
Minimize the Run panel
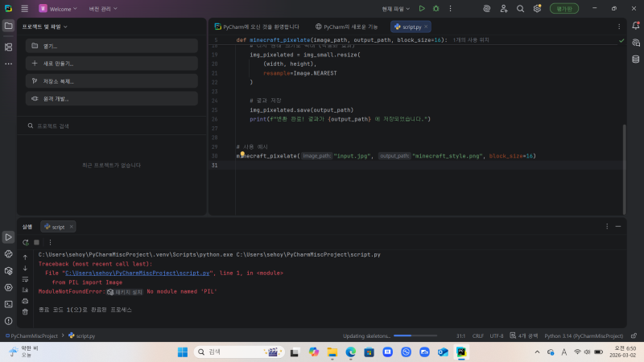pyautogui.click(x=618, y=227)
